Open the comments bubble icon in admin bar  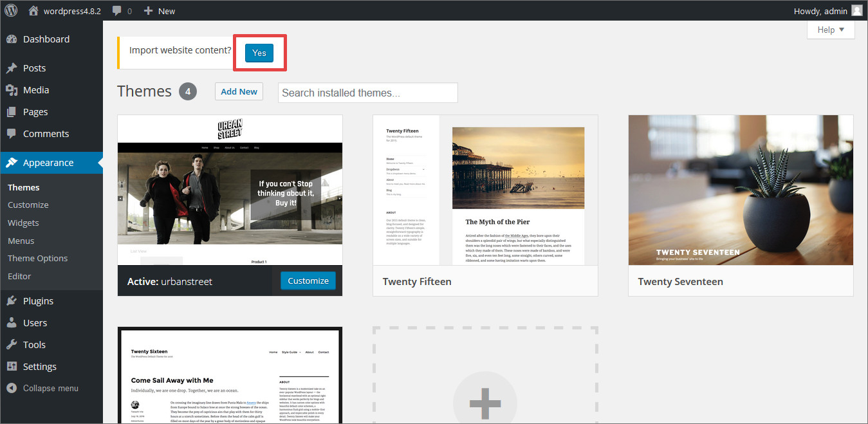tap(116, 11)
